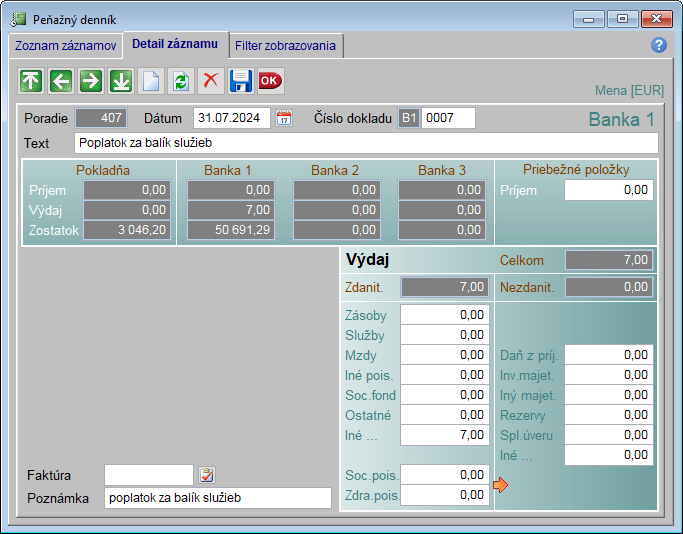Click the Iné pois. amount field

point(445,375)
